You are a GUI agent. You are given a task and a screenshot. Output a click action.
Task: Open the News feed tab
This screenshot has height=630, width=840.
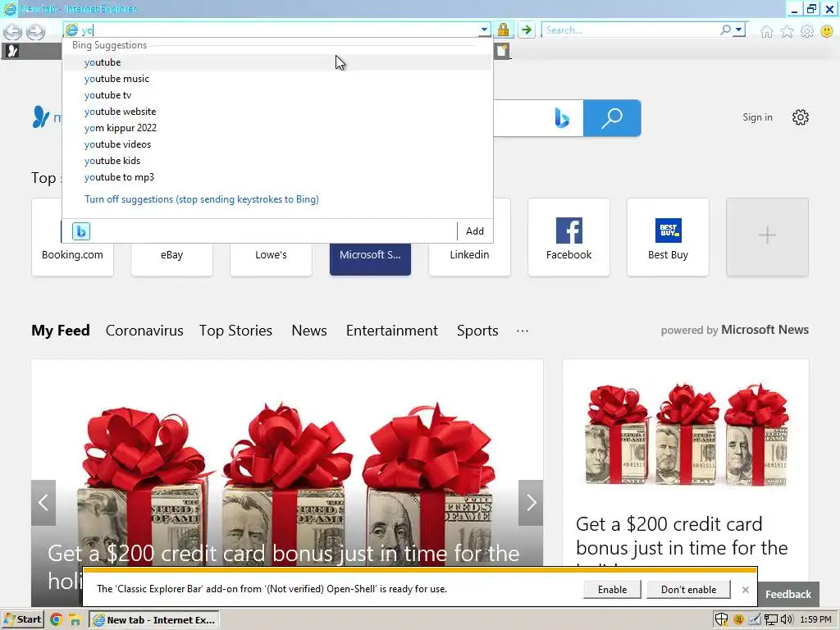(x=309, y=331)
